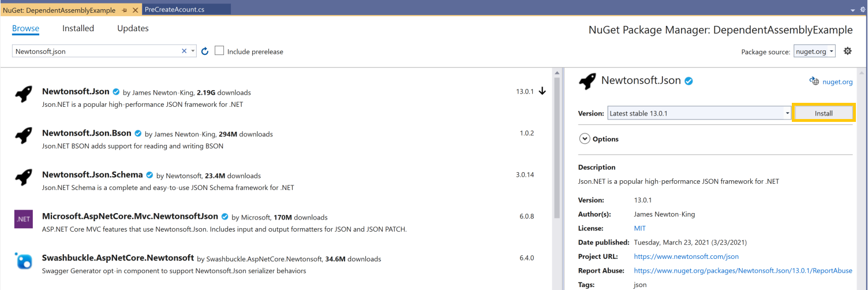
Task: Select the purple .NET package icon
Action: click(x=24, y=219)
